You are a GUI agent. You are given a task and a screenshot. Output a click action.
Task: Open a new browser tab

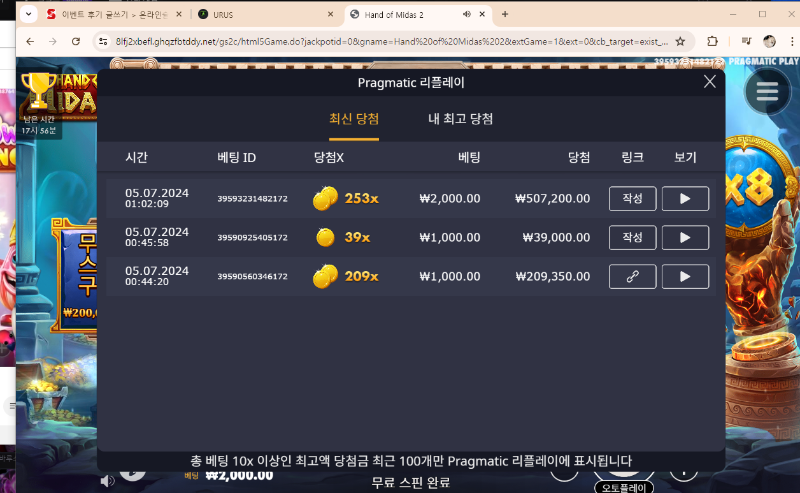tap(505, 14)
